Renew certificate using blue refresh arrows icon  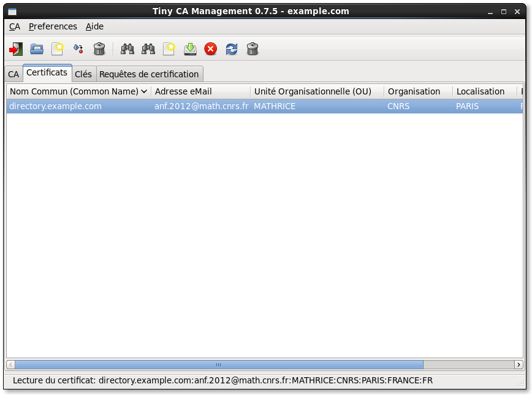(x=232, y=49)
